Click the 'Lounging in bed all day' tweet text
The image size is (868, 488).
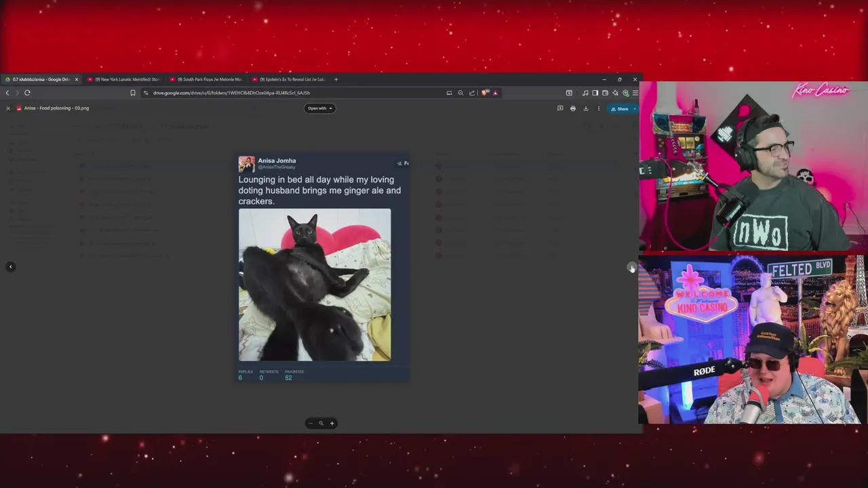(x=319, y=190)
